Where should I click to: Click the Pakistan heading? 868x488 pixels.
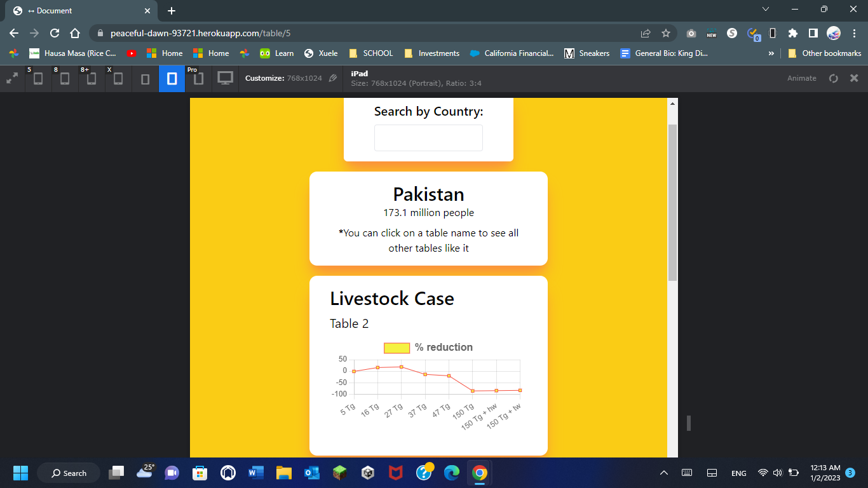(428, 194)
